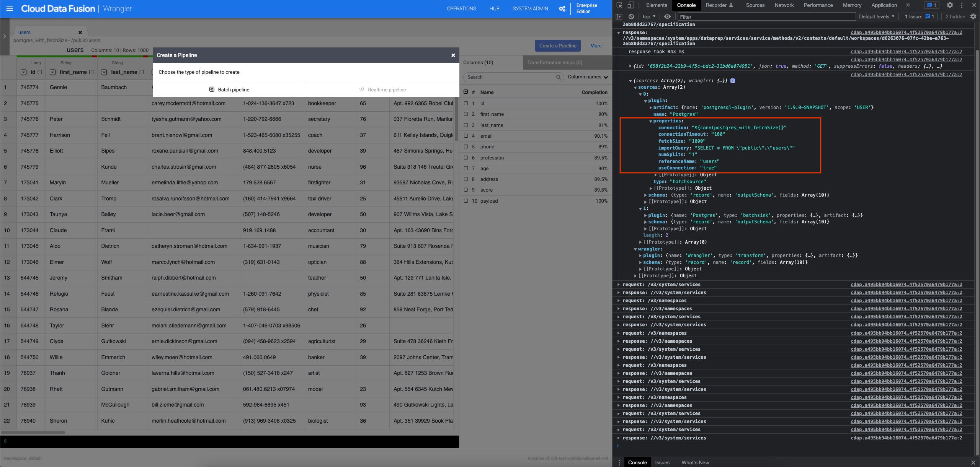Screen dimensions: 980x467
Task: Check the first_name column checkbox
Action: coord(91,72)
